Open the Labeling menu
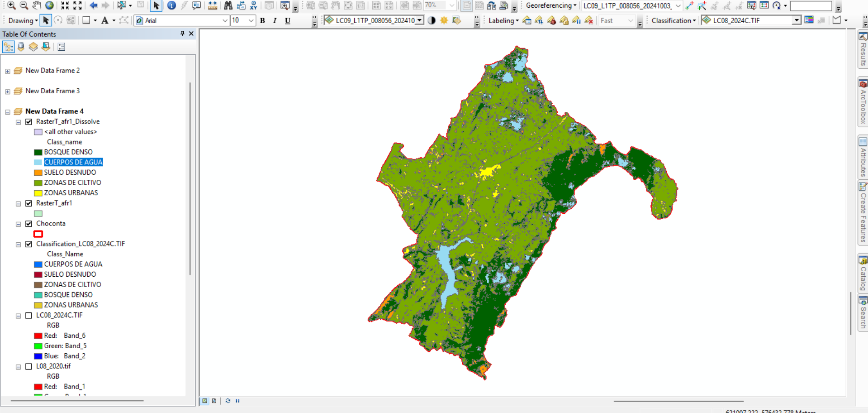The width and height of the screenshot is (868, 413). [503, 20]
